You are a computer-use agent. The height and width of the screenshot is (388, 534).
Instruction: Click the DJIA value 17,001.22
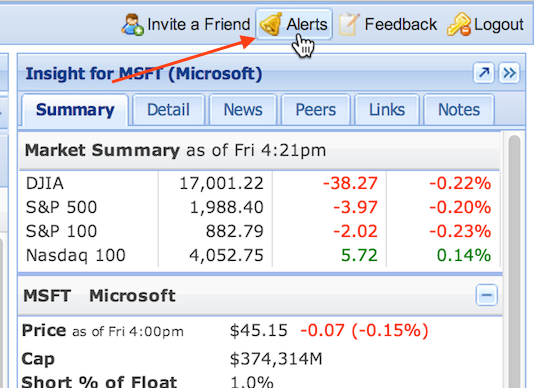pyautogui.click(x=221, y=183)
